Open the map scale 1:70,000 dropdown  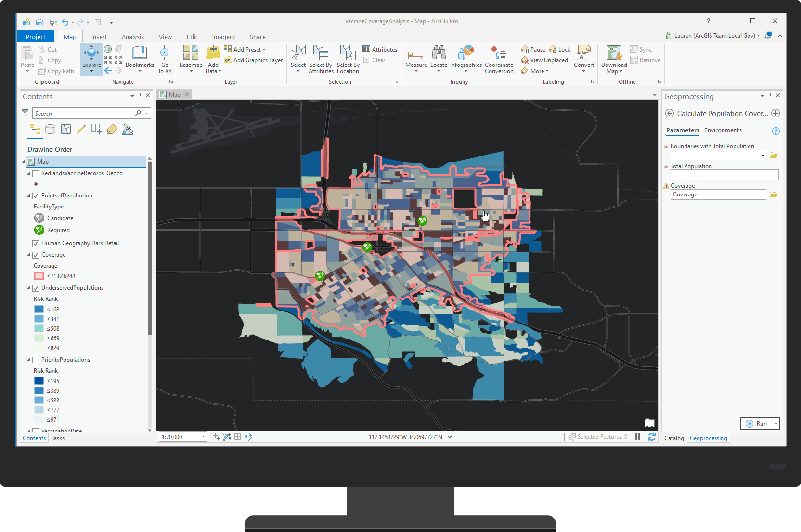coord(203,437)
